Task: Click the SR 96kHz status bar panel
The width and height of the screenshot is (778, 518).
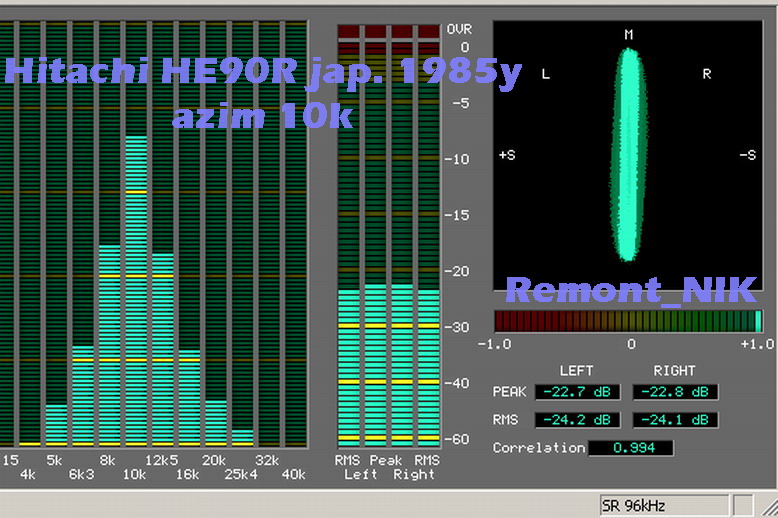Action: [663, 503]
